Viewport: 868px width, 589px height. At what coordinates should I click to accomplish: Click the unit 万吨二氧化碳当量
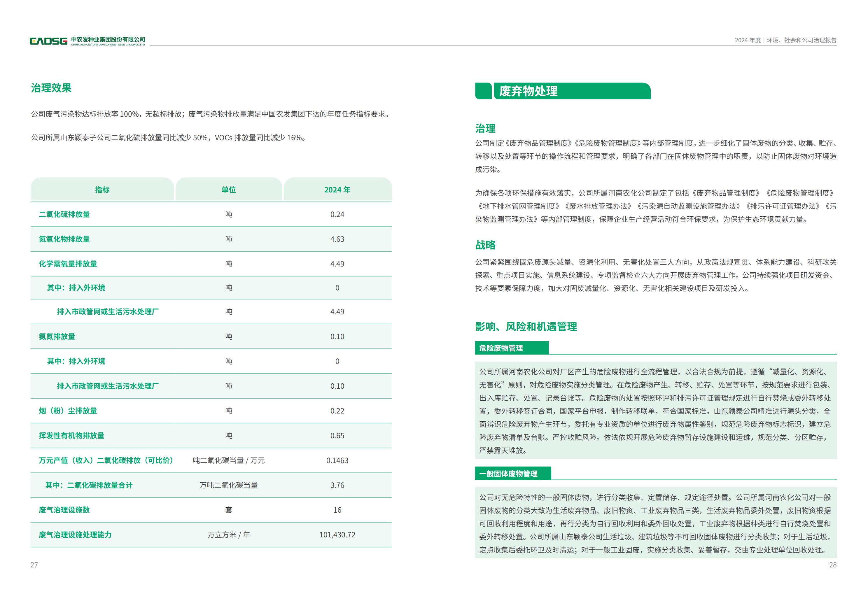click(x=229, y=485)
